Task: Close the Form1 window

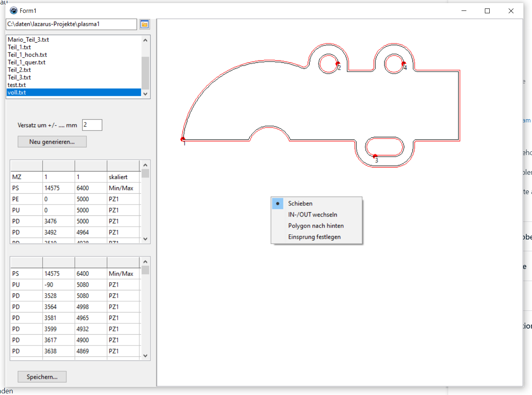Action: click(511, 11)
